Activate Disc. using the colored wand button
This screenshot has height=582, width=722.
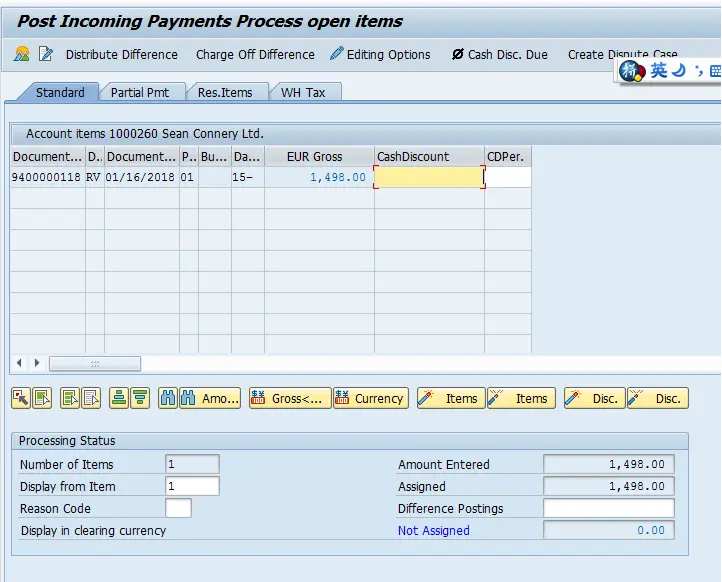coord(594,398)
